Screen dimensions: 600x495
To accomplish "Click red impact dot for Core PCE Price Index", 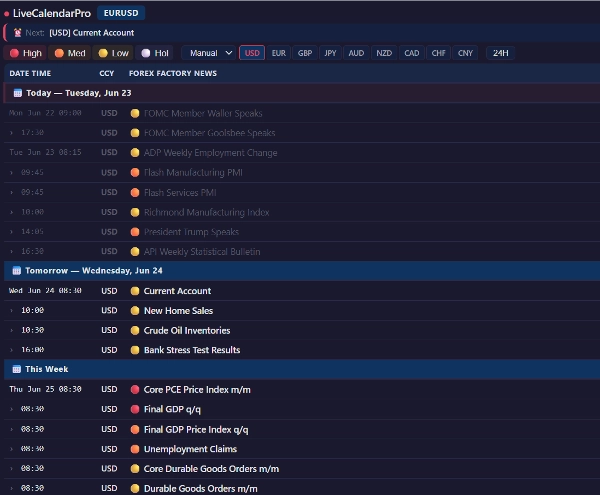I will [x=135, y=389].
